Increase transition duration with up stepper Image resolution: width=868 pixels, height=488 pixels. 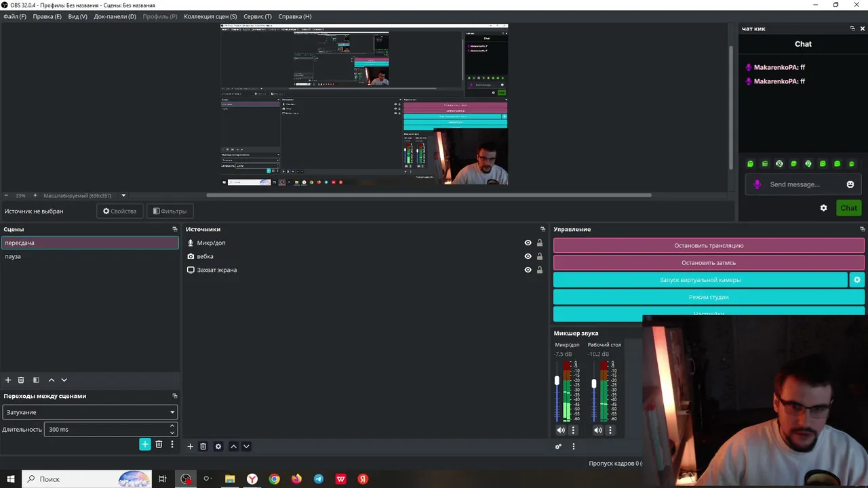pyautogui.click(x=172, y=426)
